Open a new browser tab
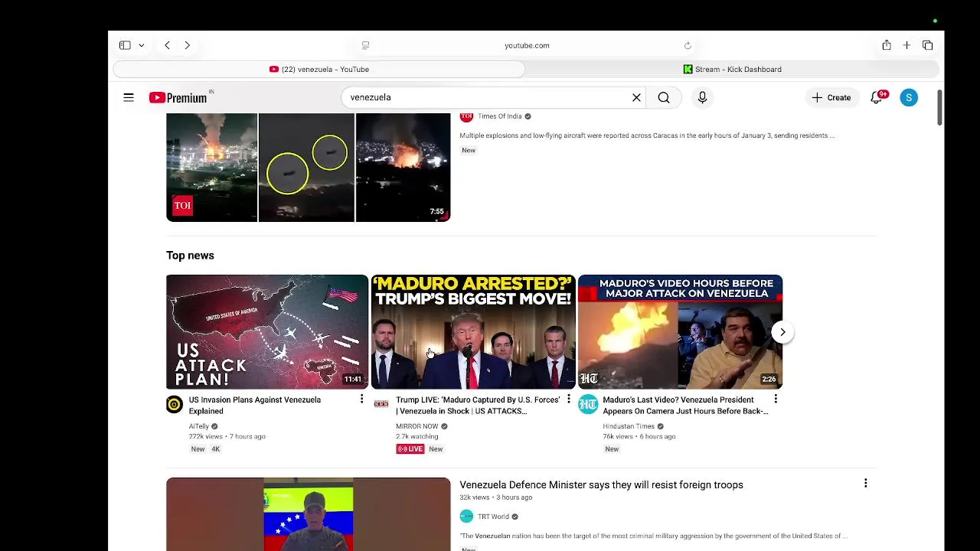This screenshot has height=551, width=980. pyautogui.click(x=906, y=45)
